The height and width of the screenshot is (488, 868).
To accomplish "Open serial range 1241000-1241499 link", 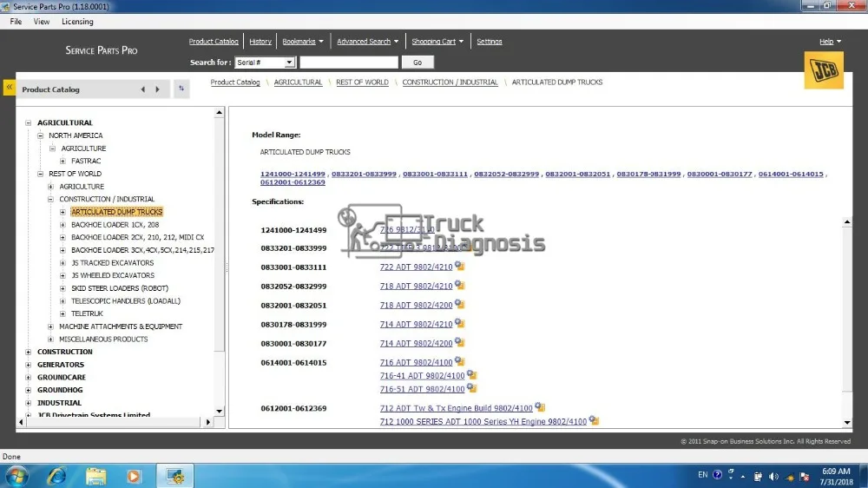I will [293, 174].
